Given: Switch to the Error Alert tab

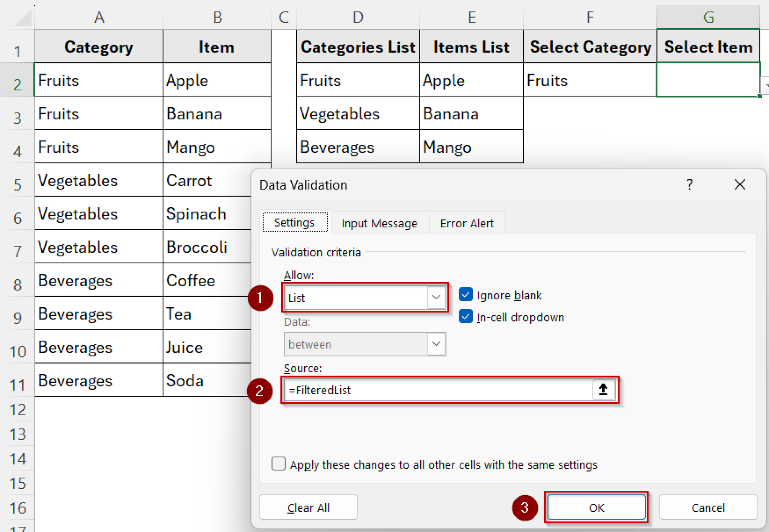Looking at the screenshot, I should pyautogui.click(x=466, y=223).
